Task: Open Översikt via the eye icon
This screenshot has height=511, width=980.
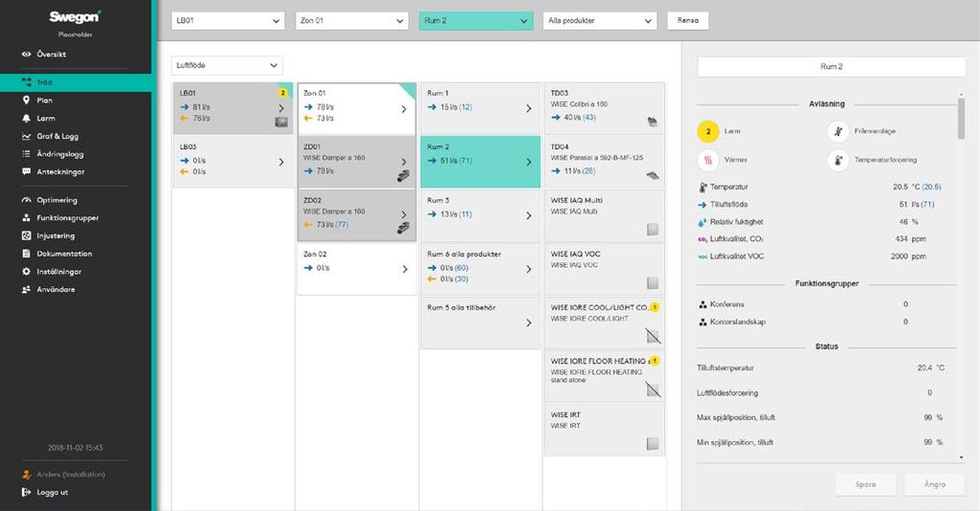Action: pos(26,55)
